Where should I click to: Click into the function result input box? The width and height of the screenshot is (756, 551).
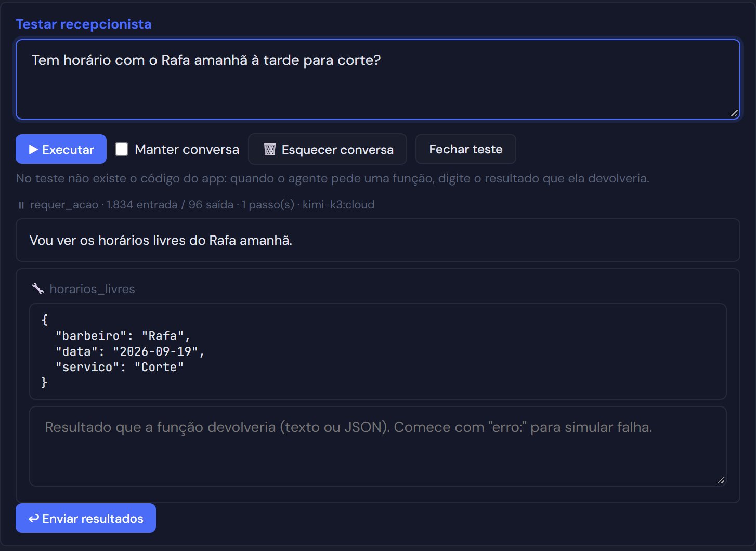(378, 447)
